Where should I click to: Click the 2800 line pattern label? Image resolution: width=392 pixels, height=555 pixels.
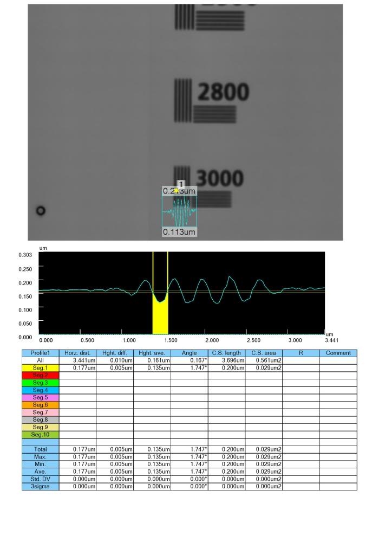click(x=223, y=92)
